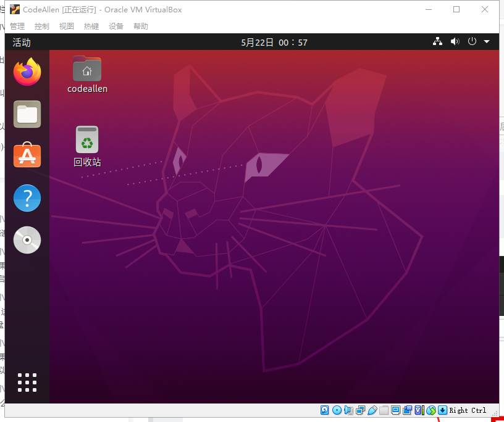Close the VirtualBox VM window
This screenshot has height=422, width=504.
(485, 9)
